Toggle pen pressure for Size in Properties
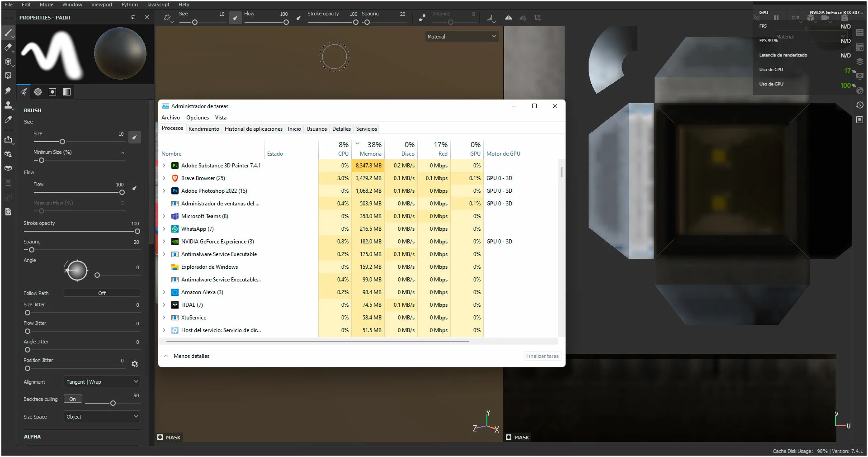 [x=135, y=137]
